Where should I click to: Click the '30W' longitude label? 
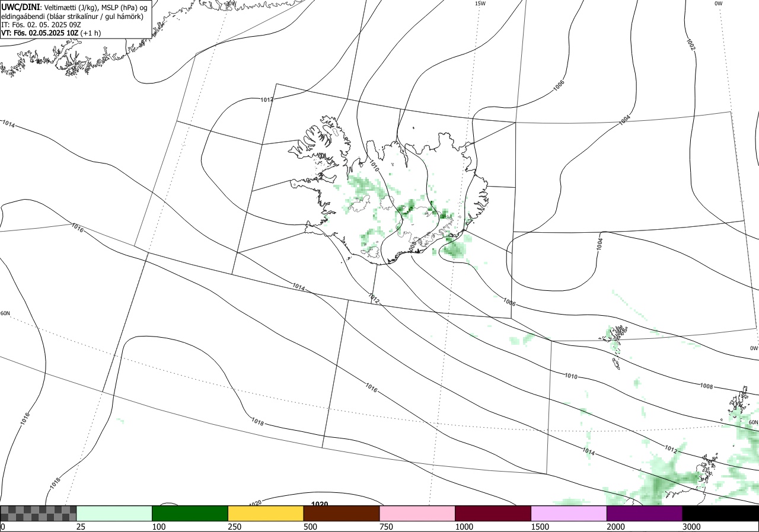230,3
